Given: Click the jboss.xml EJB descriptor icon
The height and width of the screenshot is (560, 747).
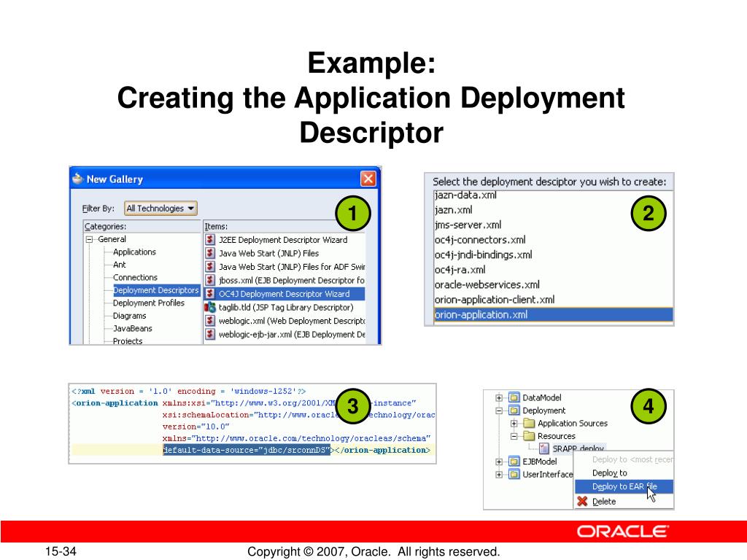Looking at the screenshot, I should click(x=209, y=278).
